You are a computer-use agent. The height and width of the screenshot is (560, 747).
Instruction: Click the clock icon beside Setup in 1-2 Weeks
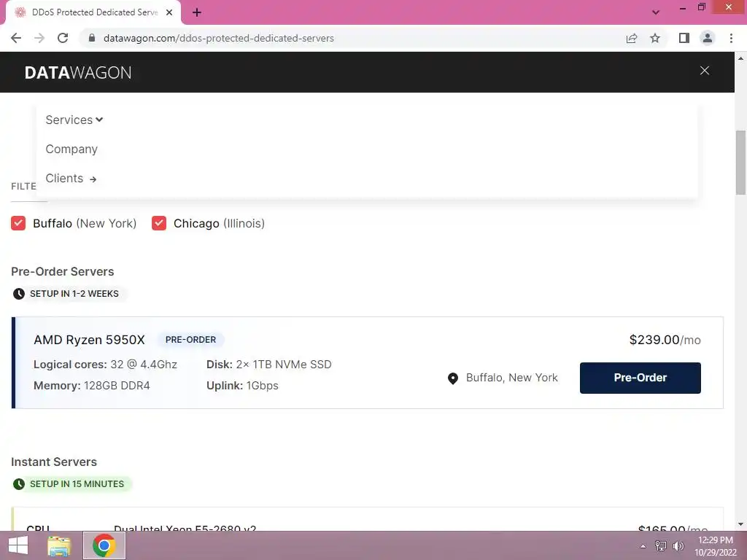point(18,294)
